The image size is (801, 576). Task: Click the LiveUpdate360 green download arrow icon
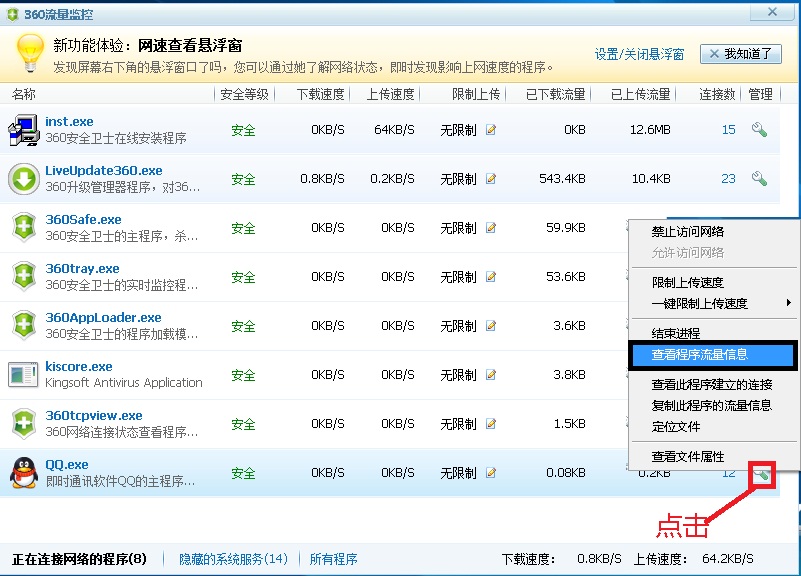tap(23, 179)
